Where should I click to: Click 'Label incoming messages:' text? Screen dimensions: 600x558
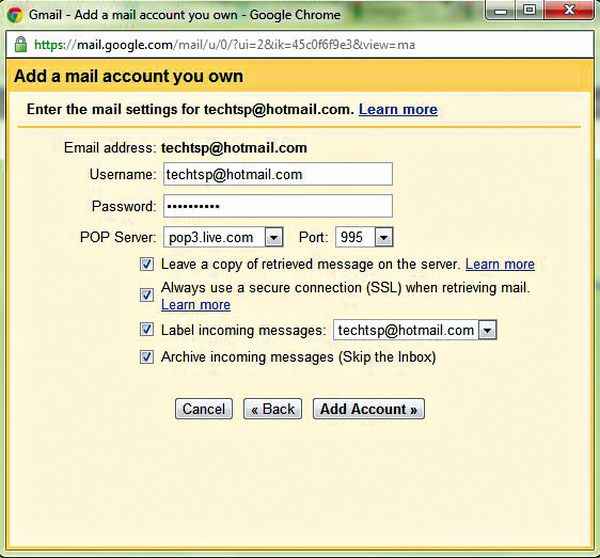243,330
